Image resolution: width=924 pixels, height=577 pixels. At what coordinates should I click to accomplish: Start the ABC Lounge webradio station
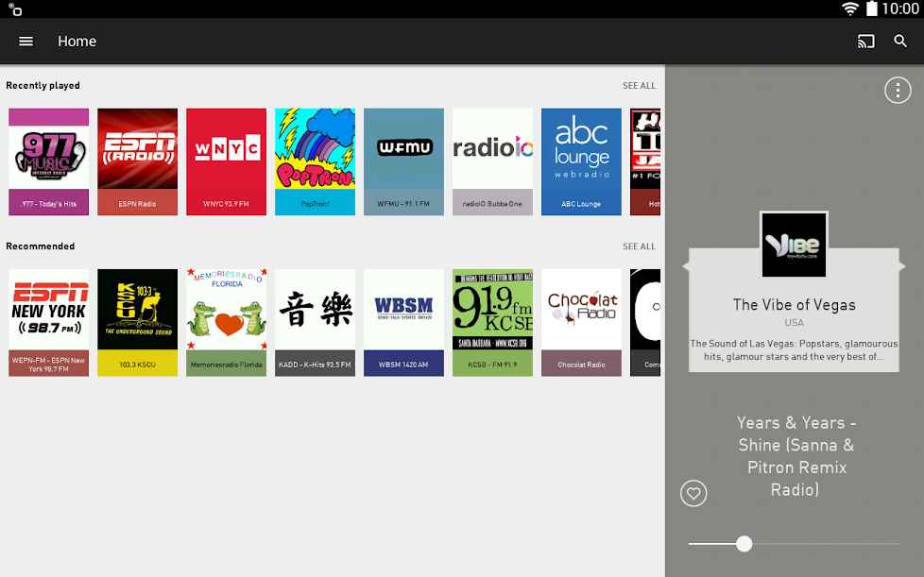pyautogui.click(x=581, y=161)
